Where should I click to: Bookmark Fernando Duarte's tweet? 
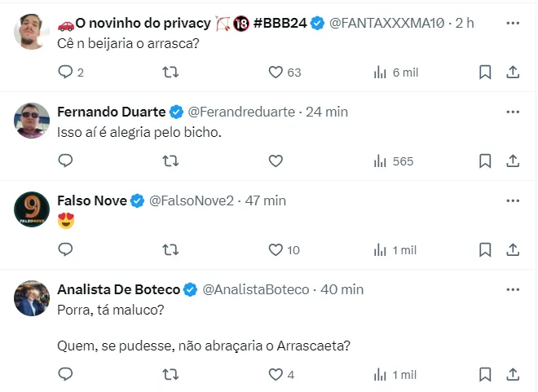[x=484, y=161]
